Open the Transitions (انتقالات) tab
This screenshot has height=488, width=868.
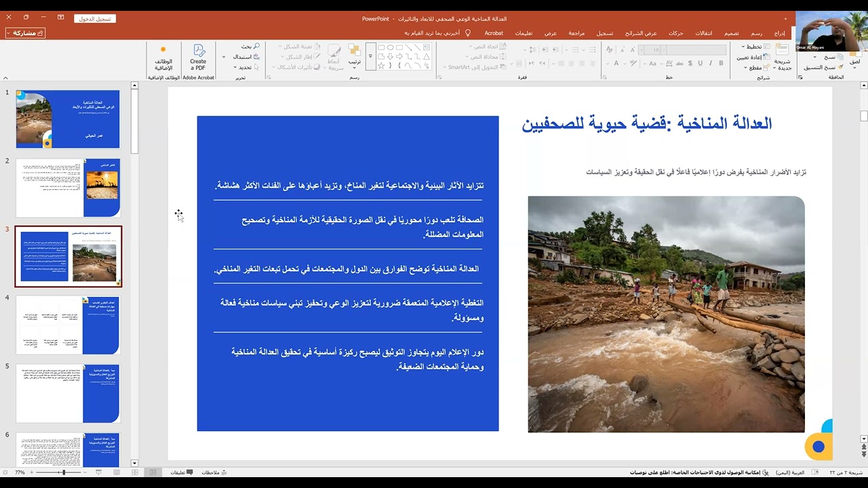pos(703,33)
